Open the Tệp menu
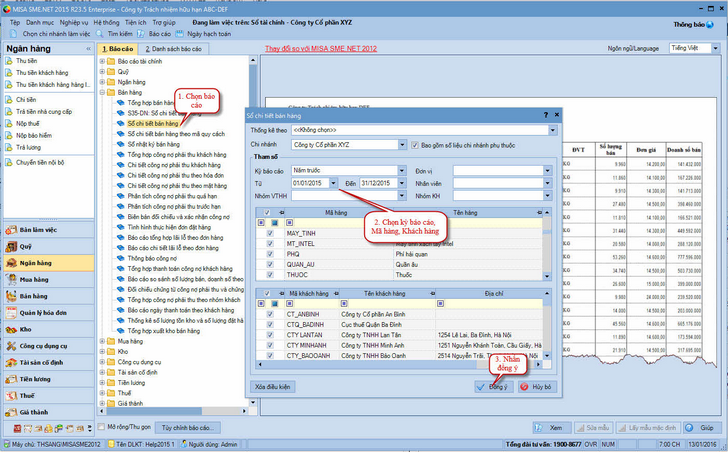This screenshot has width=728, height=452. [x=15, y=22]
